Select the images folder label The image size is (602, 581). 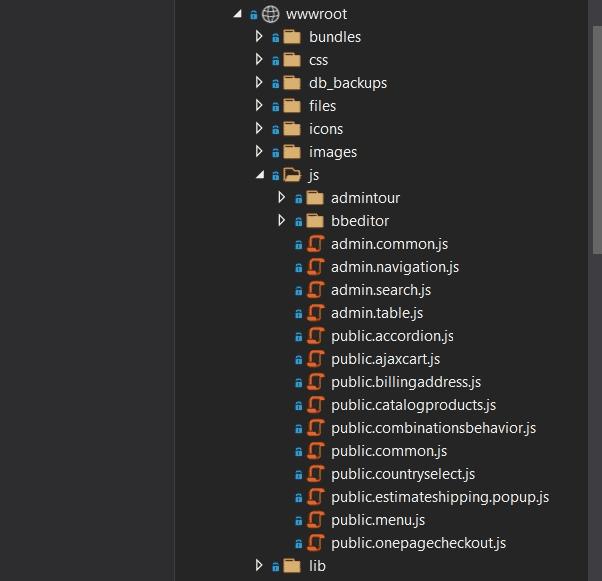coord(333,152)
